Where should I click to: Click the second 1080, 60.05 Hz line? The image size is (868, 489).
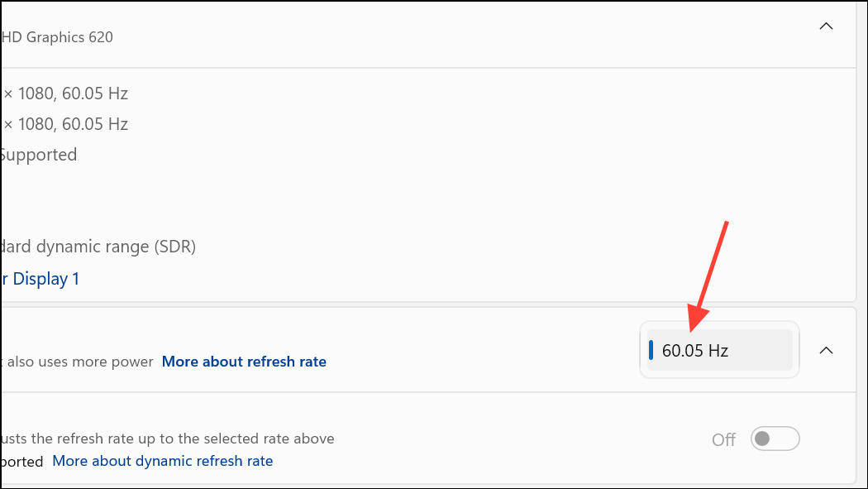[x=66, y=124]
